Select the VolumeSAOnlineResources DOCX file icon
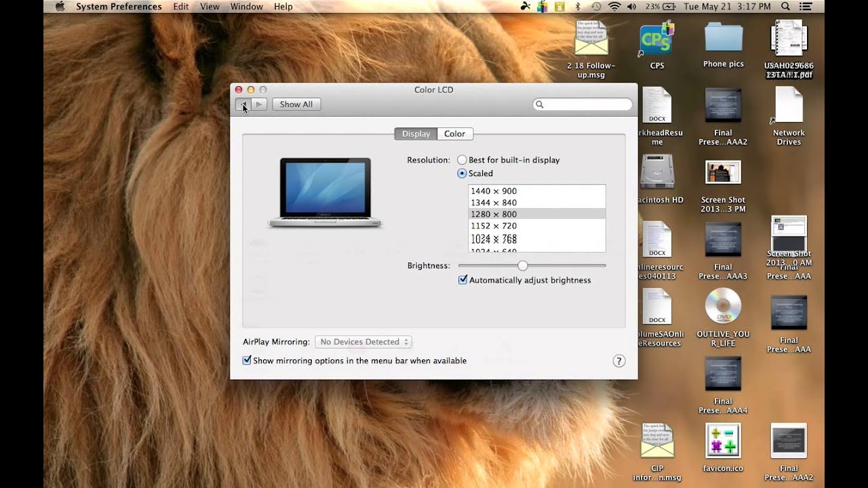The height and width of the screenshot is (488, 868). tap(656, 306)
